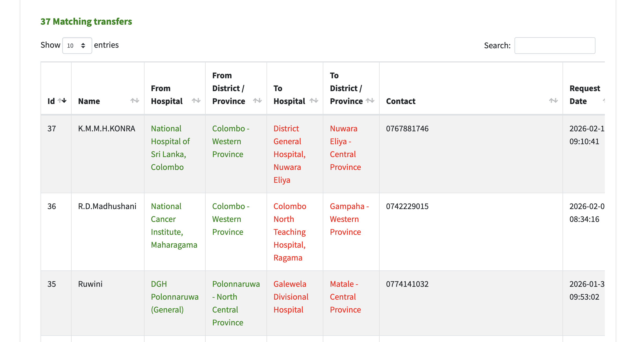The height and width of the screenshot is (342, 644).
Task: Open National Hospital of Sri Lanka link
Action: pyautogui.click(x=170, y=148)
